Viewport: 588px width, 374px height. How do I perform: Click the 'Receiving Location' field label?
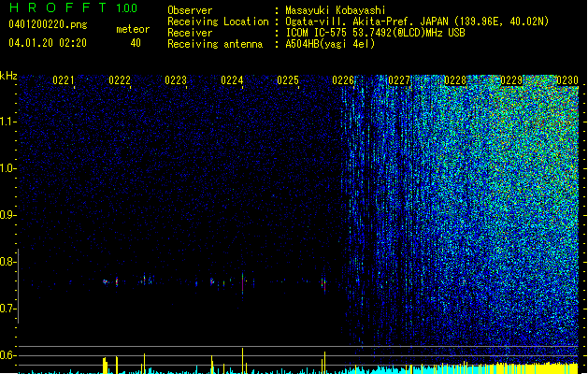(x=218, y=22)
